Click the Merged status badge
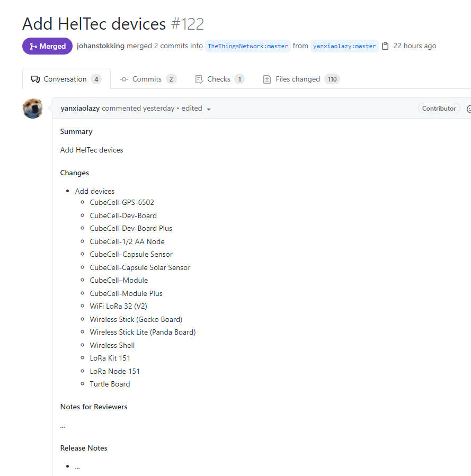Screen dimensions: 471x476 pos(47,46)
